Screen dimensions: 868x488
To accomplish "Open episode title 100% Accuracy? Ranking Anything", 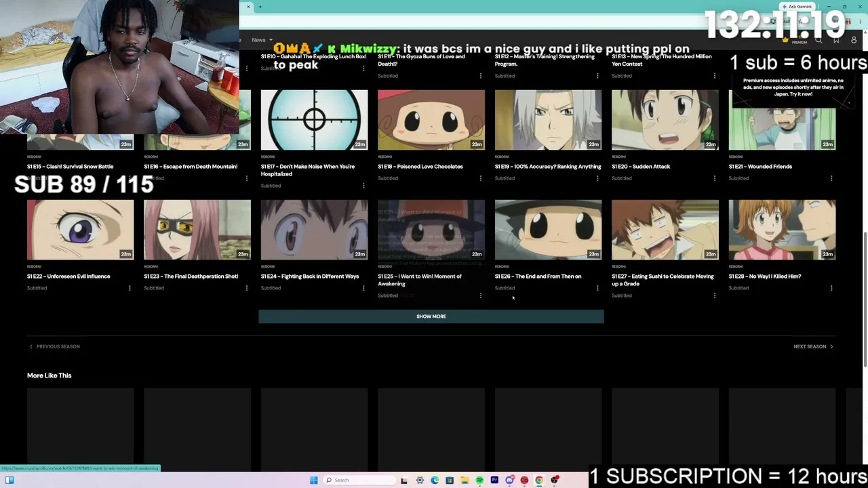I will click(x=548, y=167).
